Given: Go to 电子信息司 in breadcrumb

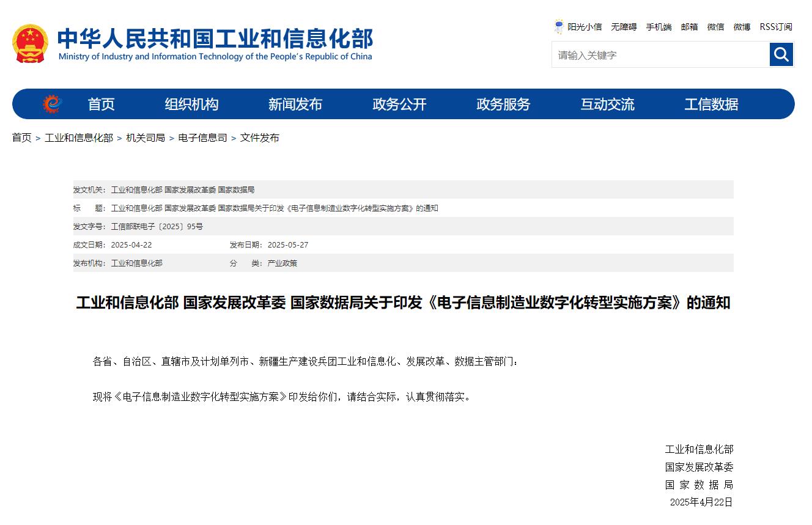Looking at the screenshot, I should pos(202,138).
